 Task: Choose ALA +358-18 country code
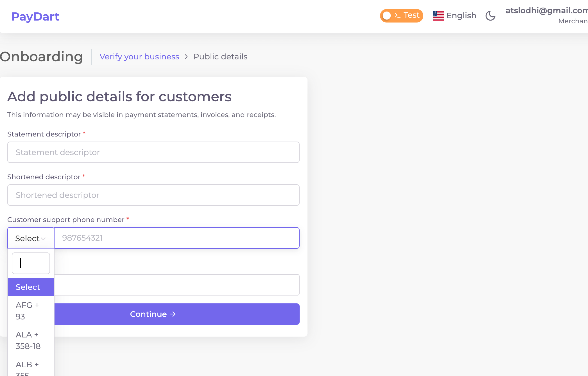tap(31, 340)
